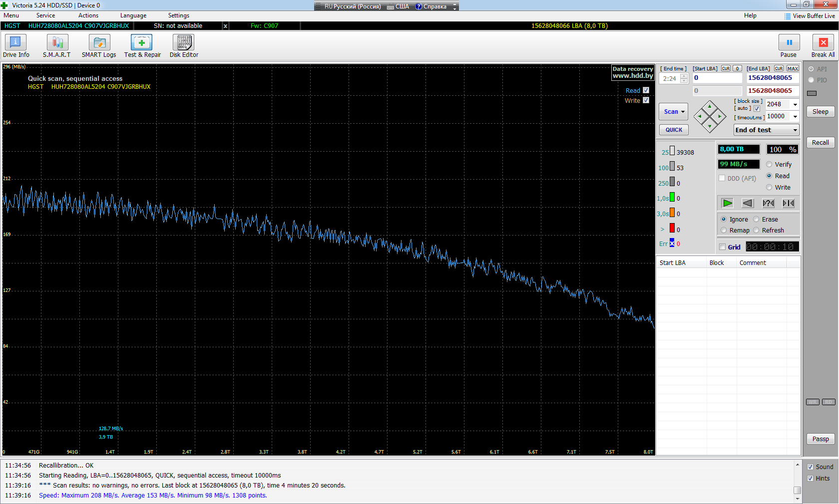Set End LBA to MAX
This screenshot has width=839, height=504.
tap(793, 69)
